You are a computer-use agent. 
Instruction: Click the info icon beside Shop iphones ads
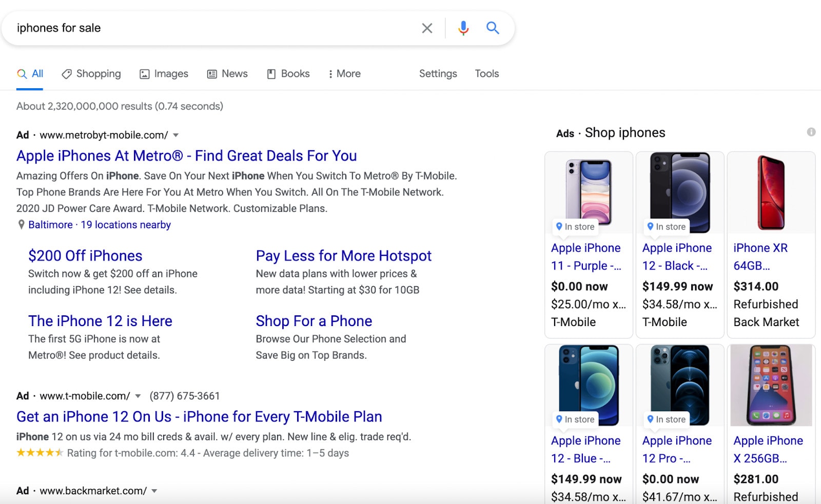tap(811, 132)
